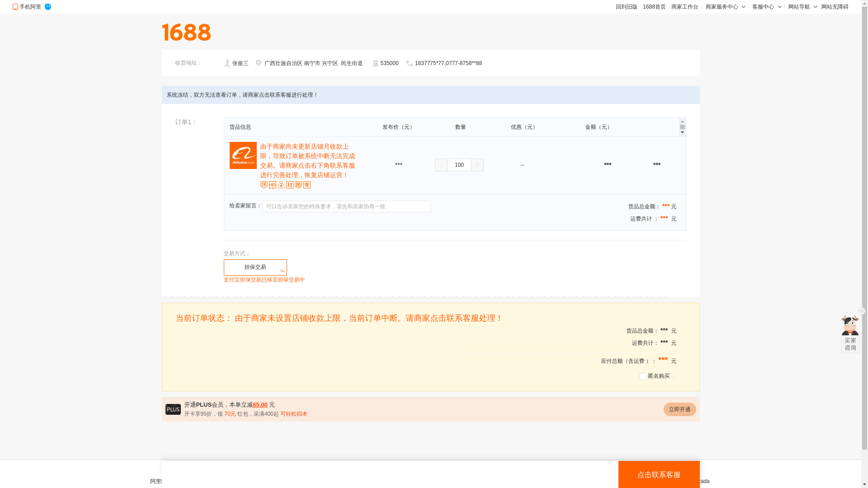This screenshot has height=488, width=868.
Task: Open the 手机阿里 link
Action: (x=30, y=7)
